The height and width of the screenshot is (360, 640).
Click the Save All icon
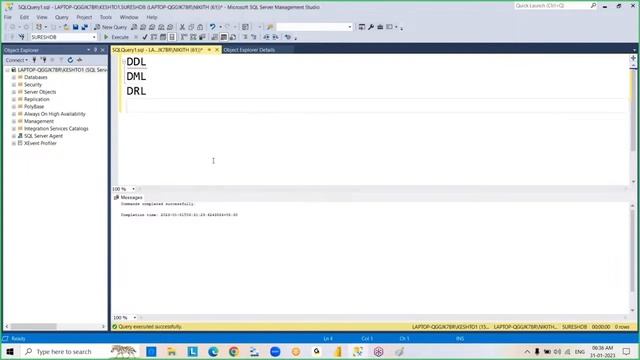click(84, 27)
